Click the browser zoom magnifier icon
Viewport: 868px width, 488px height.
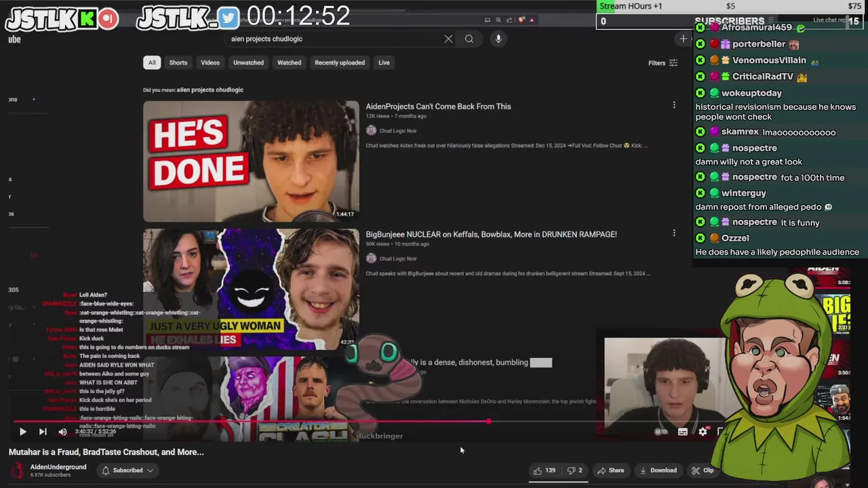[x=498, y=20]
